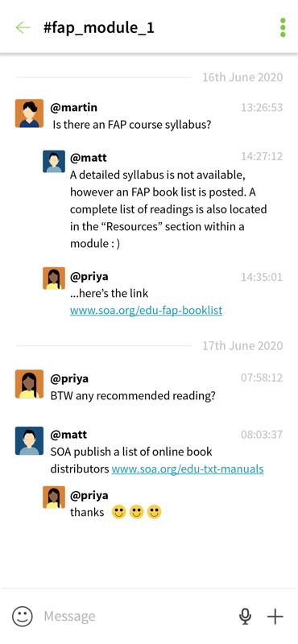The width and height of the screenshot is (298, 644).
Task: Tap the last smiley emoji in thanks reply
Action: pyautogui.click(x=154, y=512)
